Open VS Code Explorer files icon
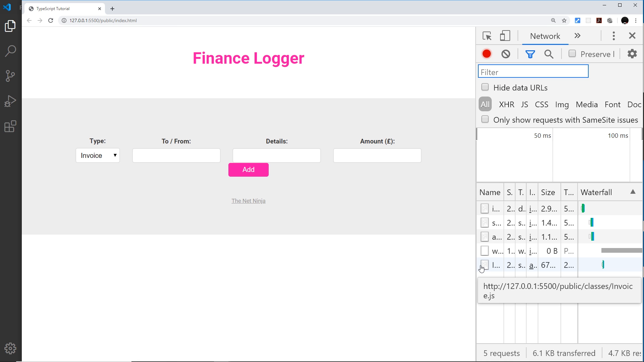 point(10,26)
